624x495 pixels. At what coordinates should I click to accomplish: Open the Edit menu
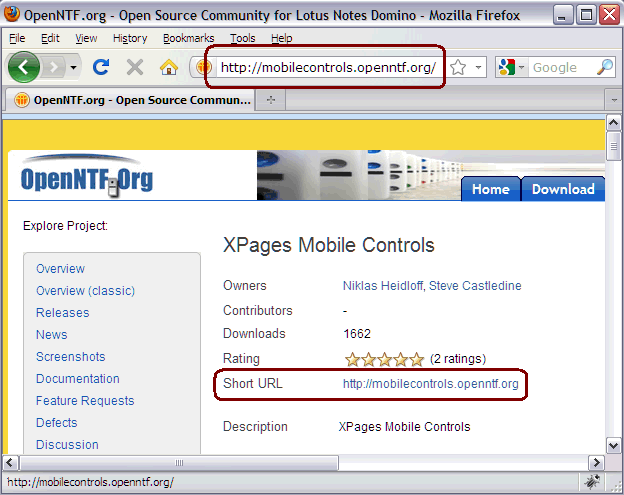50,38
